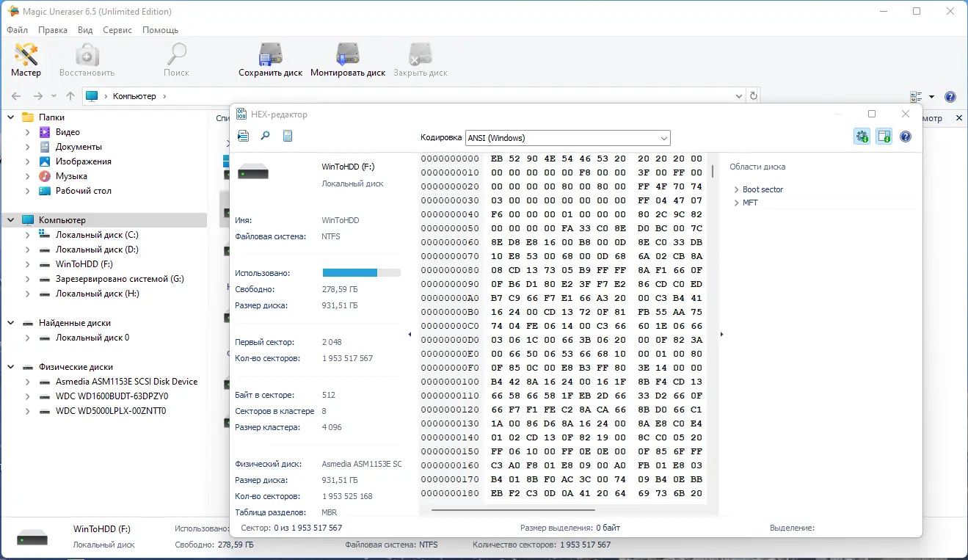Open the calculator icon in HEX editor

pos(288,136)
